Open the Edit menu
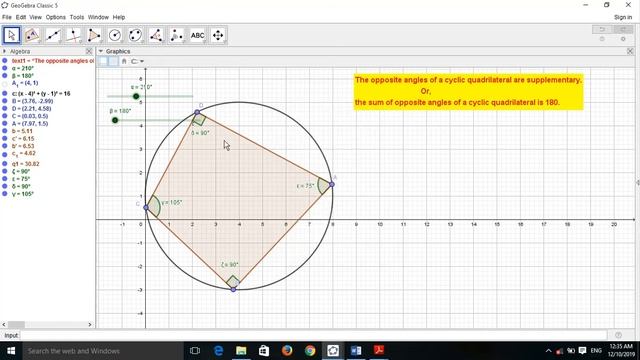 21,17
